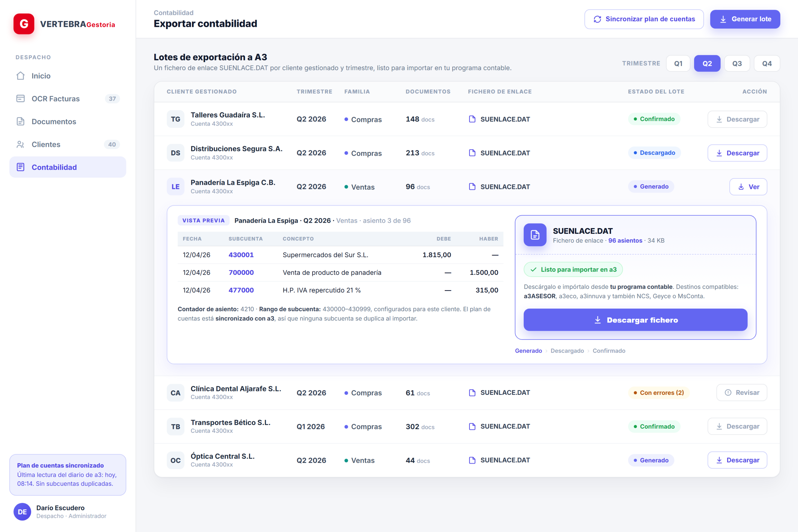Click the Generado status of Panadería La Espiga
The width and height of the screenshot is (798, 532).
point(651,186)
